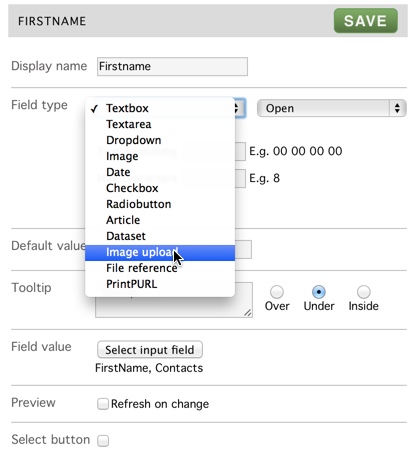Select File reference from the list
The width and height of the screenshot is (419, 460).
[x=160, y=268]
